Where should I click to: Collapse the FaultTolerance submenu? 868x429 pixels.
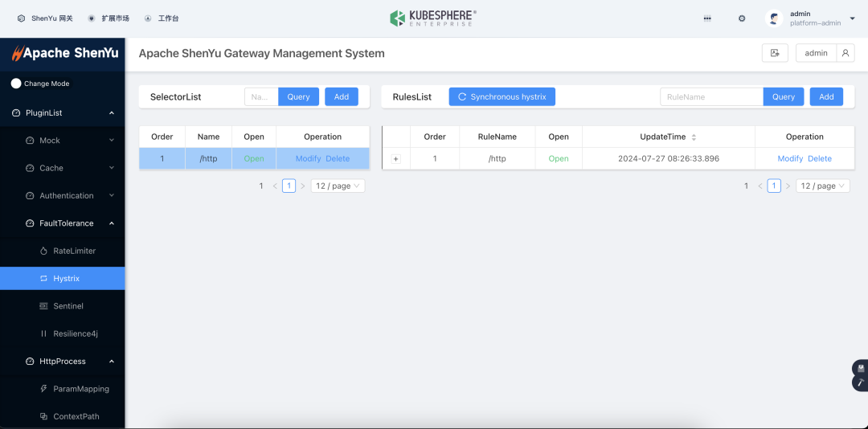[112, 223]
